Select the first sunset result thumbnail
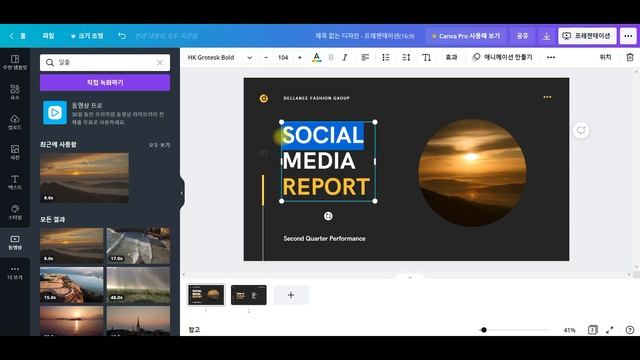Image resolution: width=640 pixels, height=360 pixels. (x=72, y=246)
